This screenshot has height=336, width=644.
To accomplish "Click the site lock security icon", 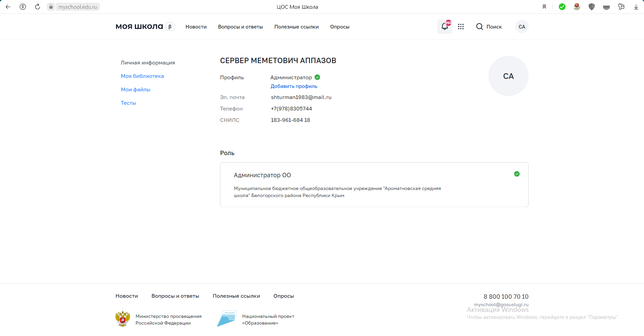I will tap(51, 7).
